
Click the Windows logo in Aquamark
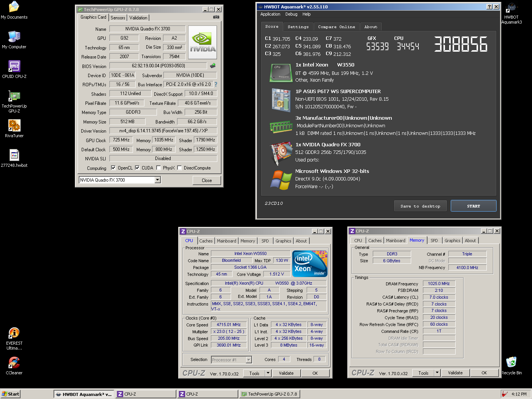pos(281,180)
